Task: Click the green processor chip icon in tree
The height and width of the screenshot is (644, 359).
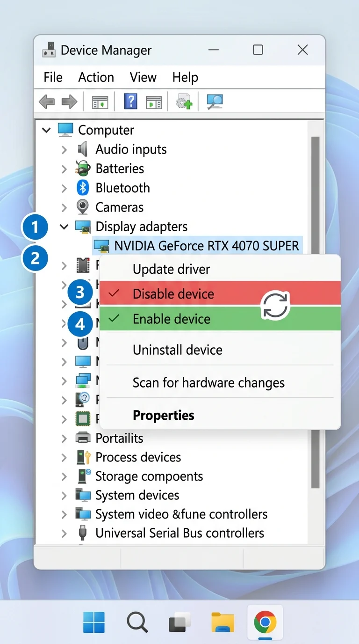Action: [x=83, y=419]
